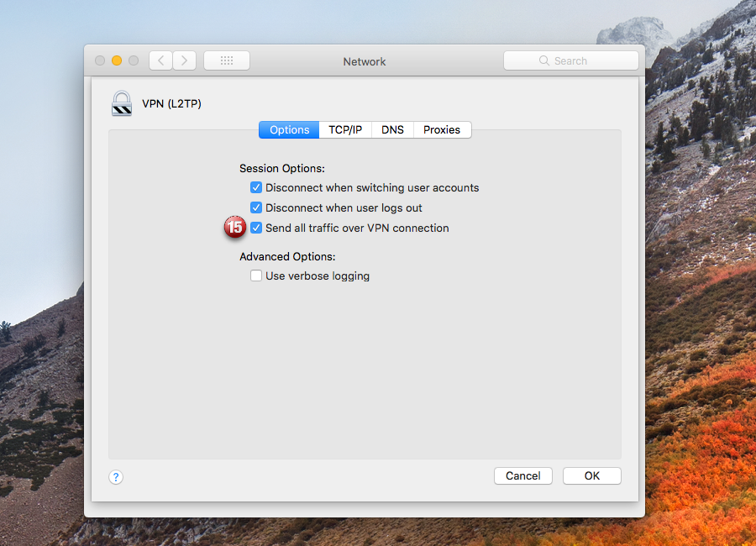Uncheck Disconnect when user logs out
Screen dimensions: 756x546
pos(256,207)
